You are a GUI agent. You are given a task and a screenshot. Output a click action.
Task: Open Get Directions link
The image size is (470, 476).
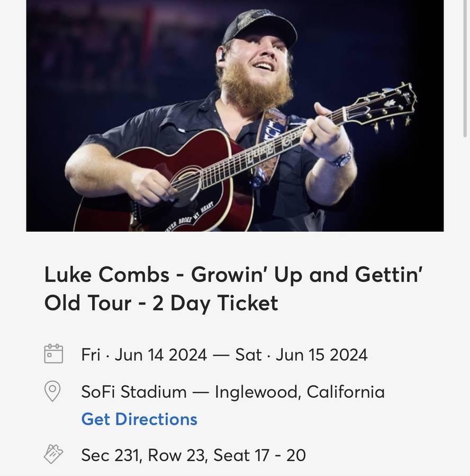pos(139,419)
